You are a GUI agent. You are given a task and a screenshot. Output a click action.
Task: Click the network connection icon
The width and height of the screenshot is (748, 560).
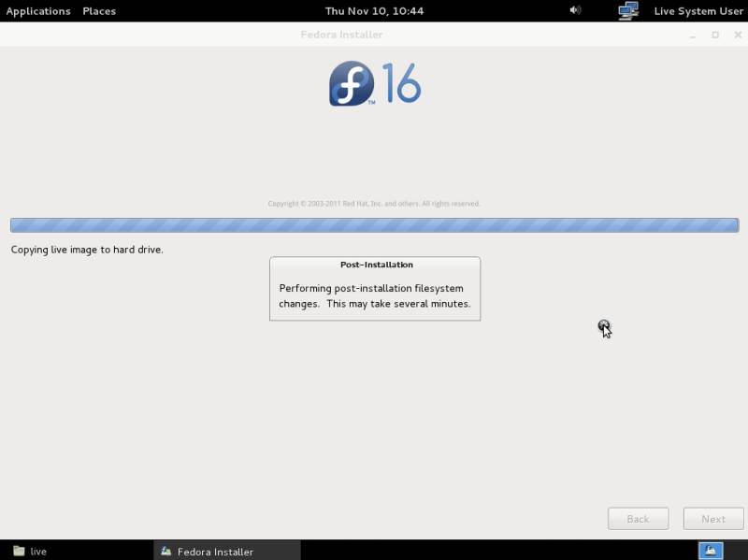628,10
